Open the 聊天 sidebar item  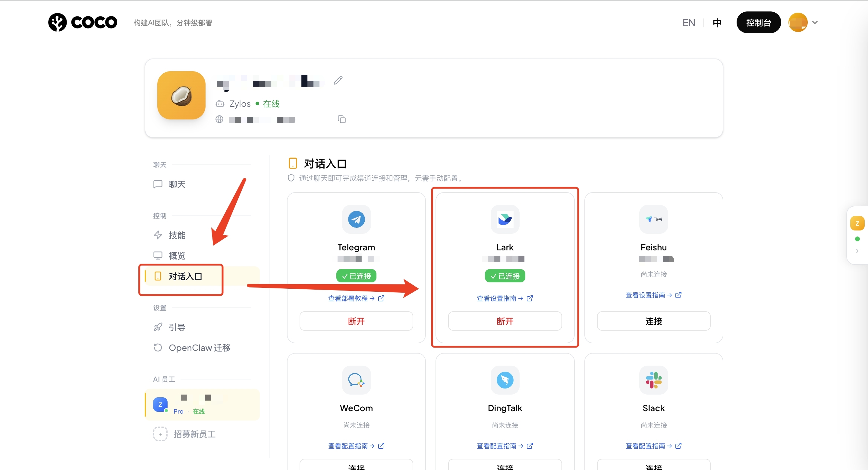point(202,184)
